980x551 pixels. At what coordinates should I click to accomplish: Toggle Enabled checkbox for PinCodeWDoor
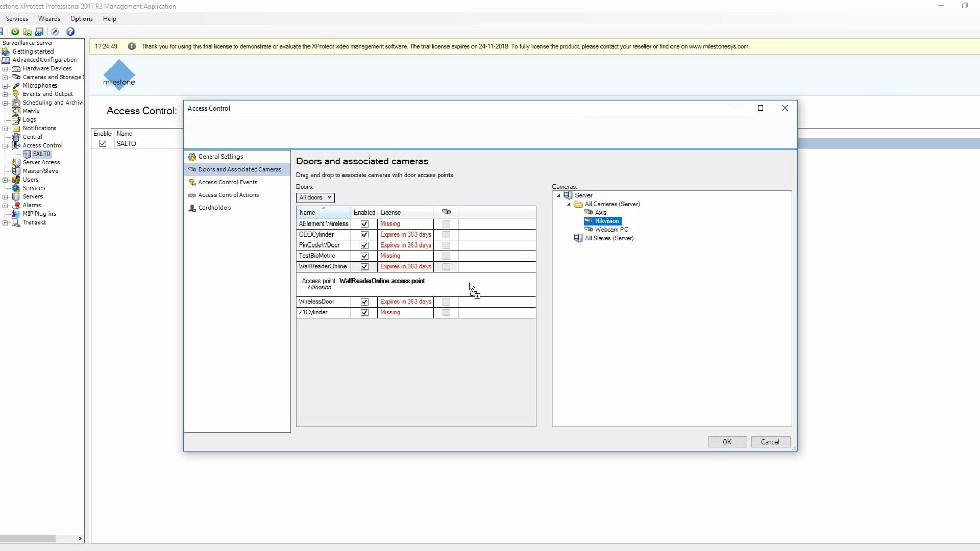[x=364, y=245]
